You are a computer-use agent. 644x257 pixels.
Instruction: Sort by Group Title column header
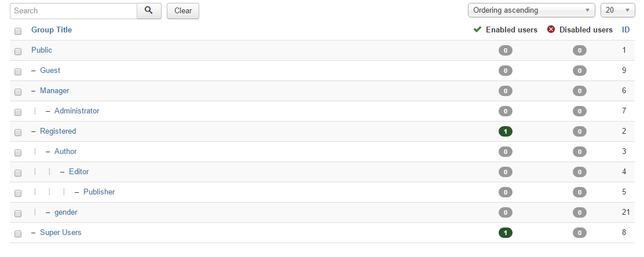[52, 30]
